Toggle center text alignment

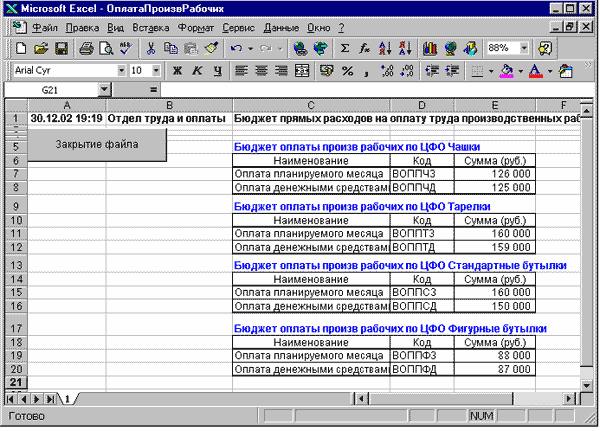coord(262,71)
